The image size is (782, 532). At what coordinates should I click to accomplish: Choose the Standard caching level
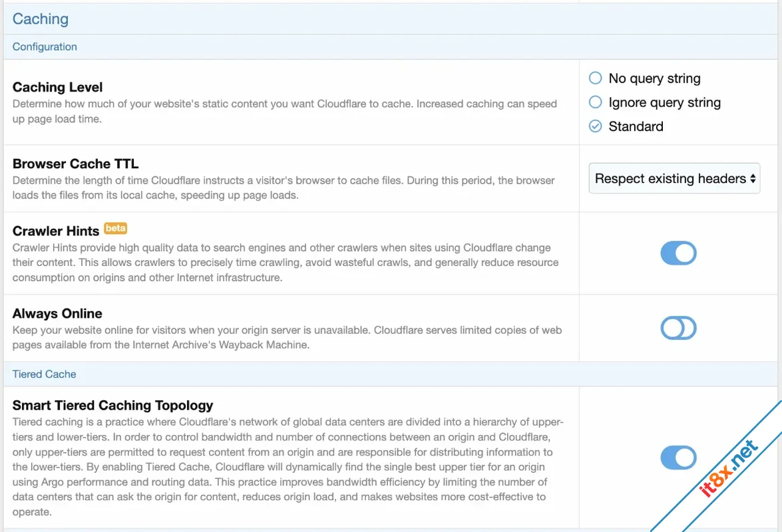pos(595,126)
